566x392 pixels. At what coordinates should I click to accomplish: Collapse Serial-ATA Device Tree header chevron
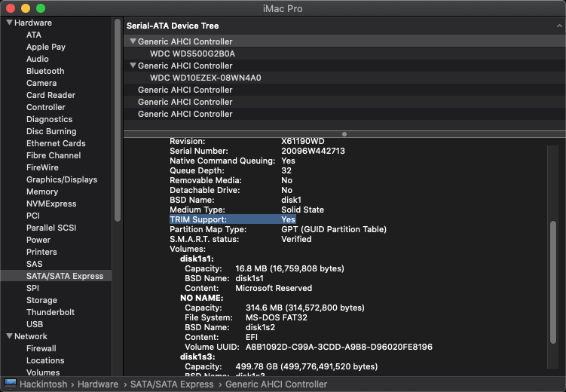point(559,26)
